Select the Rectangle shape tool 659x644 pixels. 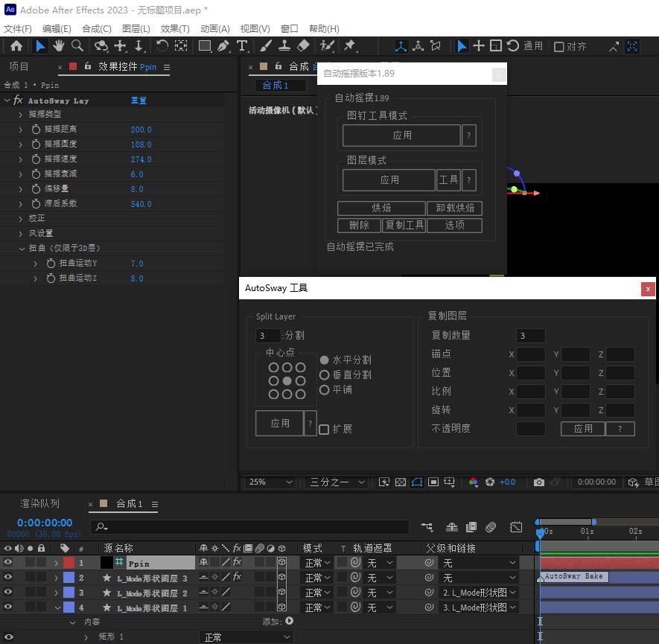205,46
